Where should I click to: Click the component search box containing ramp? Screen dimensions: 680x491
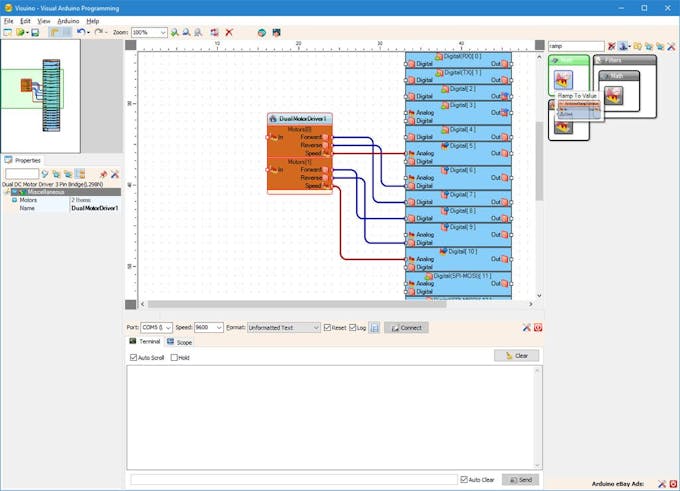pyautogui.click(x=576, y=46)
